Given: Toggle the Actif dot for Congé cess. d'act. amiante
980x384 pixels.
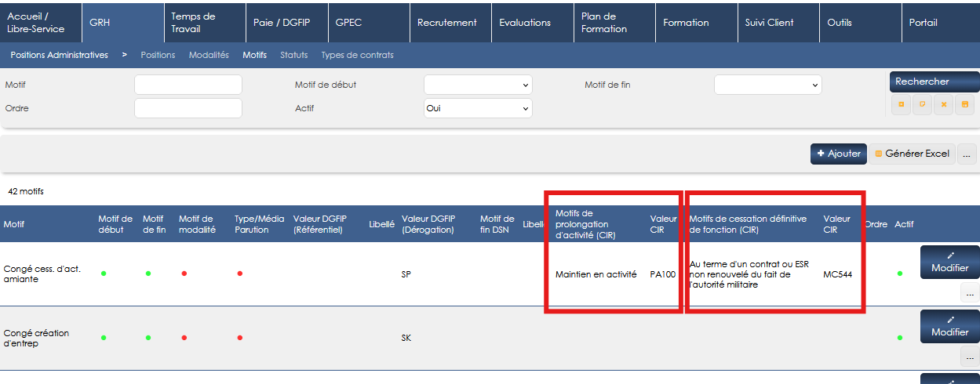Looking at the screenshot, I should 900,274.
